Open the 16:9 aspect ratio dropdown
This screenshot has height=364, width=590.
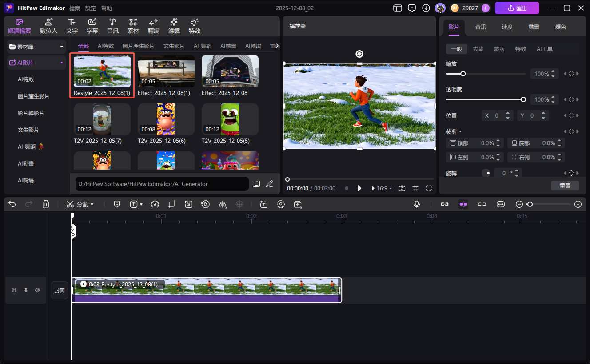(x=384, y=188)
